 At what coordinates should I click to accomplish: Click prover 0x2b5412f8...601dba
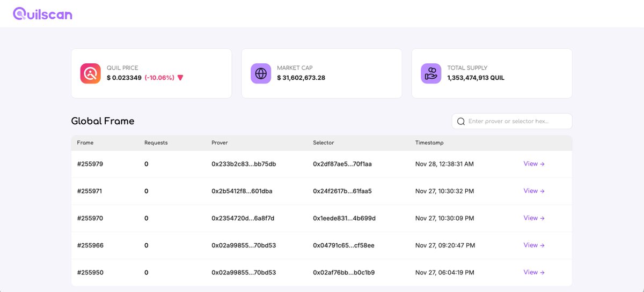tap(242, 191)
